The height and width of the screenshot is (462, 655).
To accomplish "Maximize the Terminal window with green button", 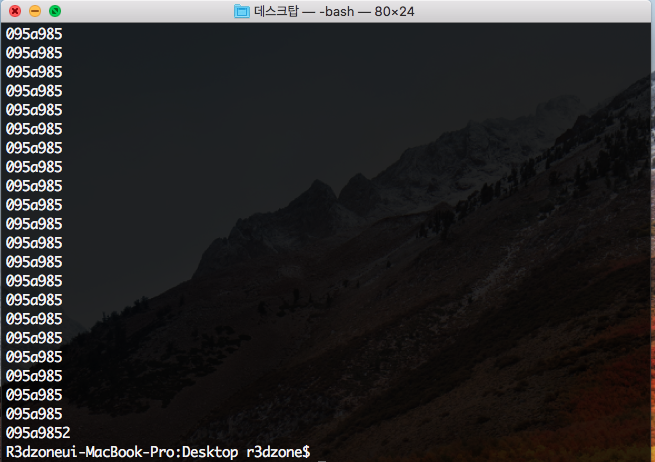I will 55,11.
